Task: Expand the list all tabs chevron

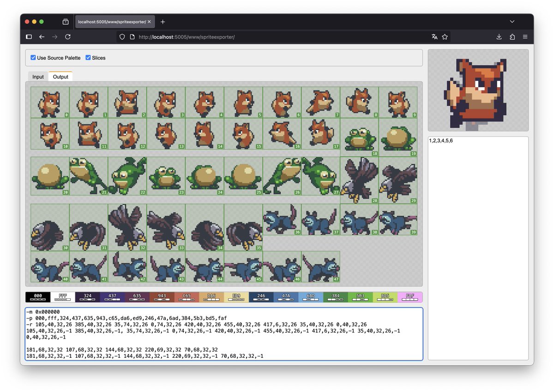Action: (512, 22)
